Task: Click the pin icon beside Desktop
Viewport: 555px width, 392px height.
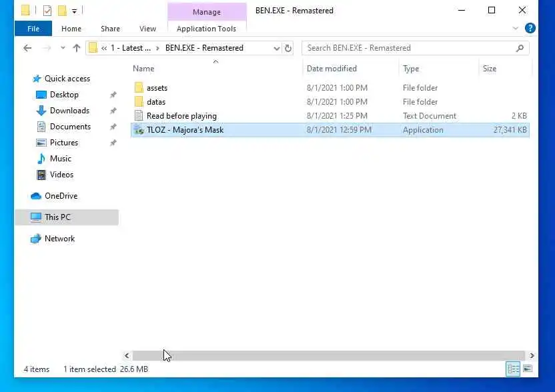Action: 113,95
